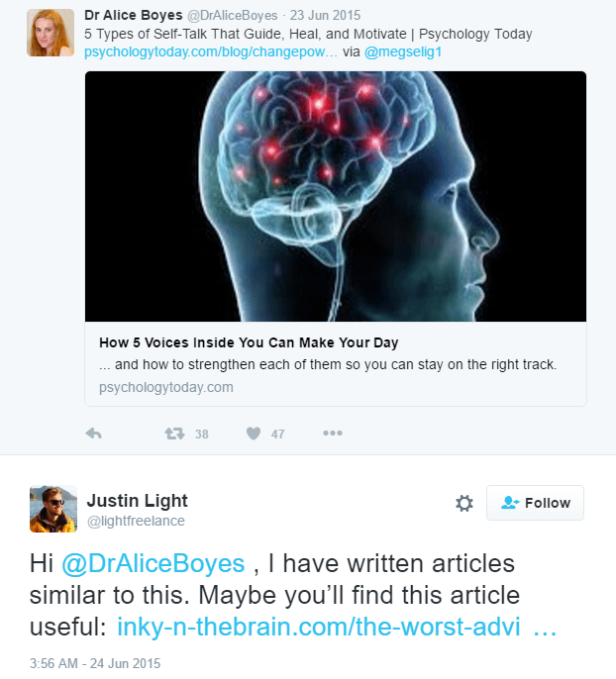Open the gear settings for Justin Light
This screenshot has width=616, height=679.
click(464, 503)
